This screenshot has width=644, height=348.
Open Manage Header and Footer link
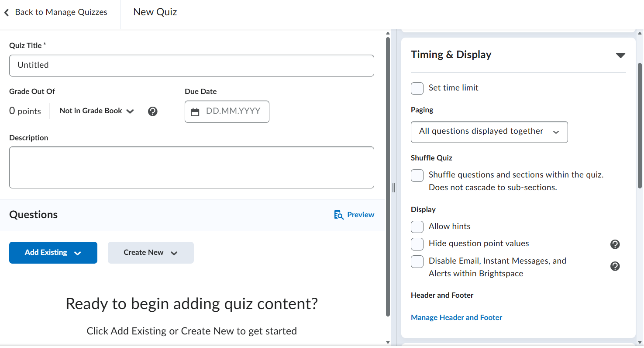pyautogui.click(x=456, y=318)
